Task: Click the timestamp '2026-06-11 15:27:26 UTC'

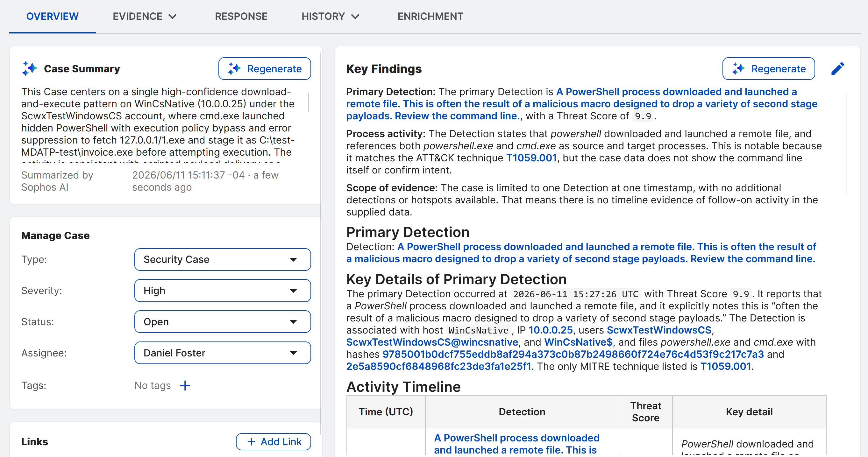Action: [x=575, y=294]
